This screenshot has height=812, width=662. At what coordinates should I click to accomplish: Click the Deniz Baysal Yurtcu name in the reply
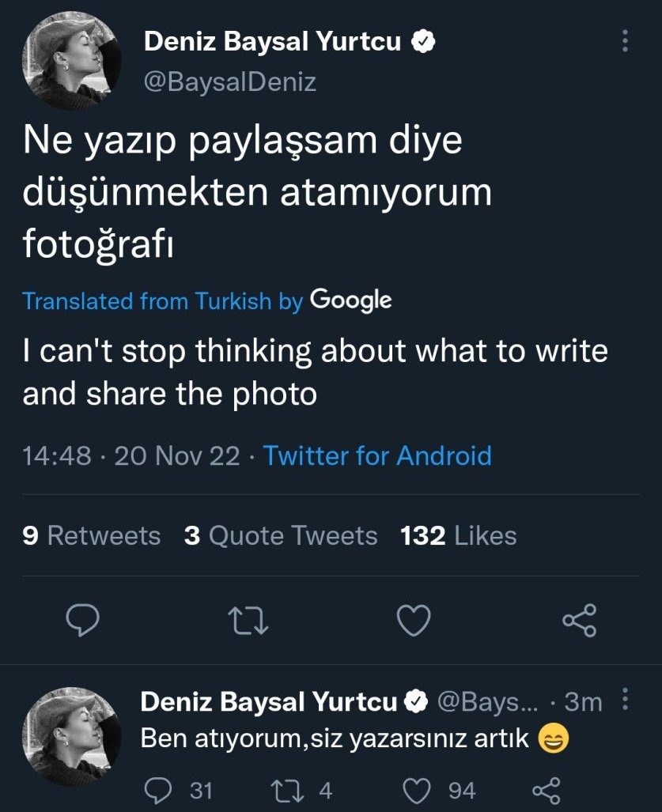pyautogui.click(x=269, y=701)
